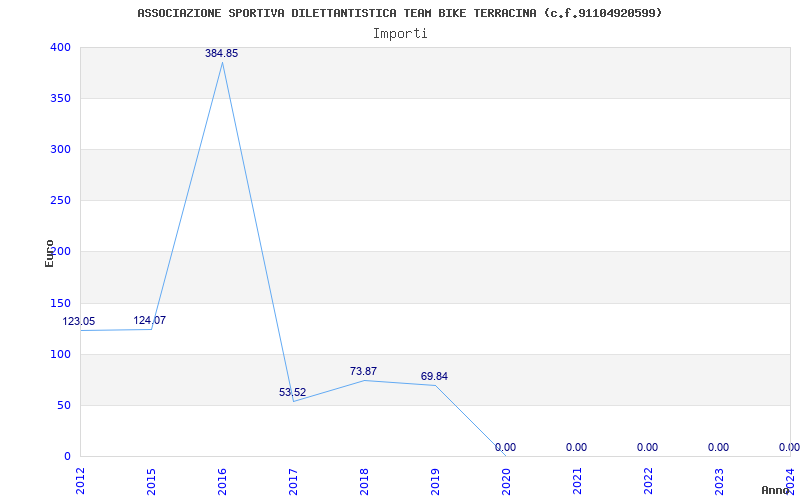Click the 'Euro' y-axis title
Screen dimensions: 800x500
(x=49, y=254)
